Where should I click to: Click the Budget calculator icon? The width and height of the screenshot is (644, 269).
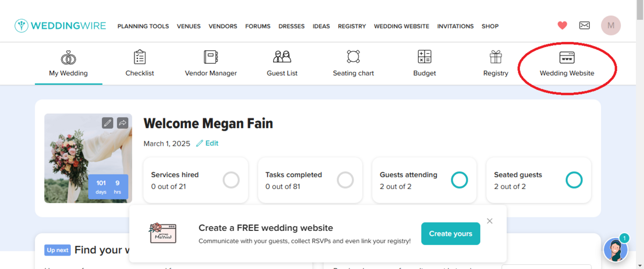coord(425,57)
